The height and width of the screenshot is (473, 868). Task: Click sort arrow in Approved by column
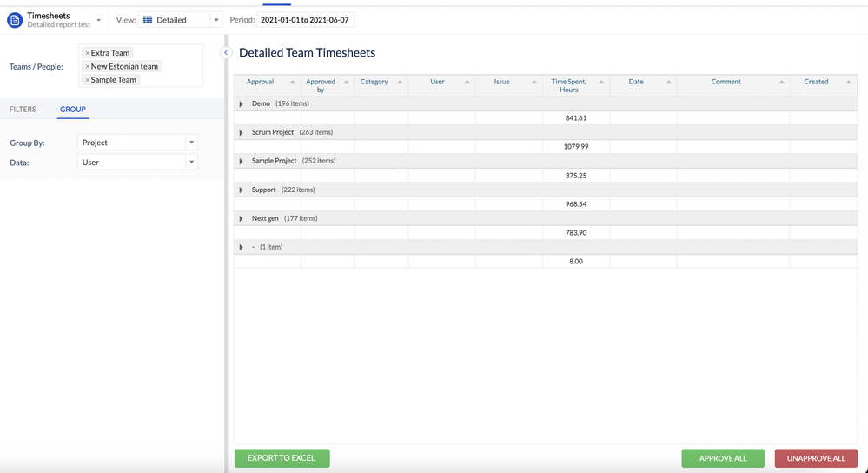346,82
